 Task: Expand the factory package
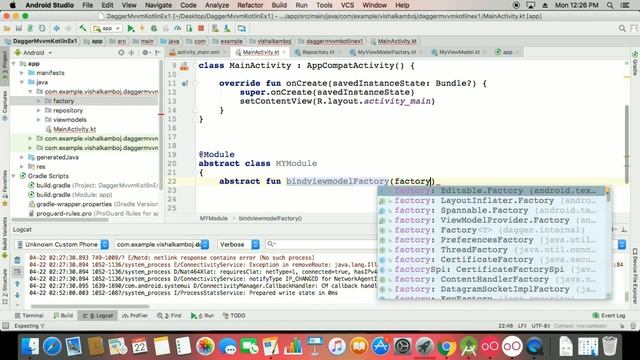coord(39,101)
